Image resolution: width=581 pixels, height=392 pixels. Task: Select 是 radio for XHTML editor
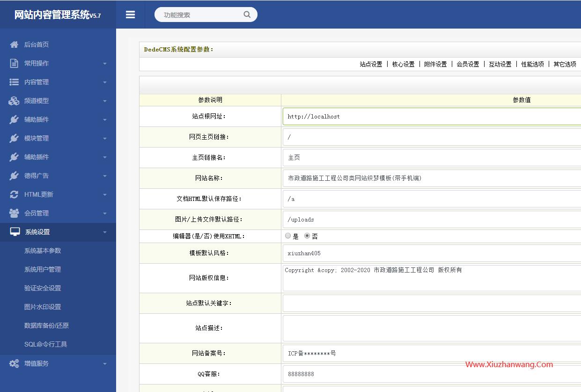click(x=288, y=236)
